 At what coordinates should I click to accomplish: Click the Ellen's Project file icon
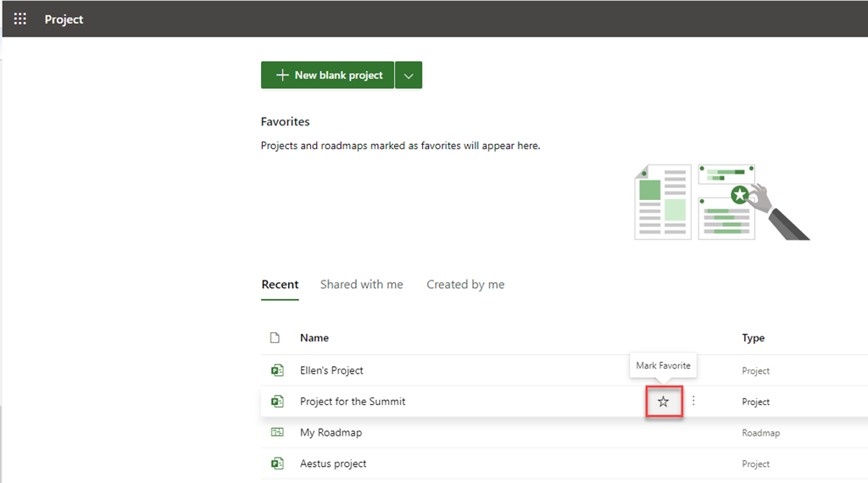click(276, 370)
